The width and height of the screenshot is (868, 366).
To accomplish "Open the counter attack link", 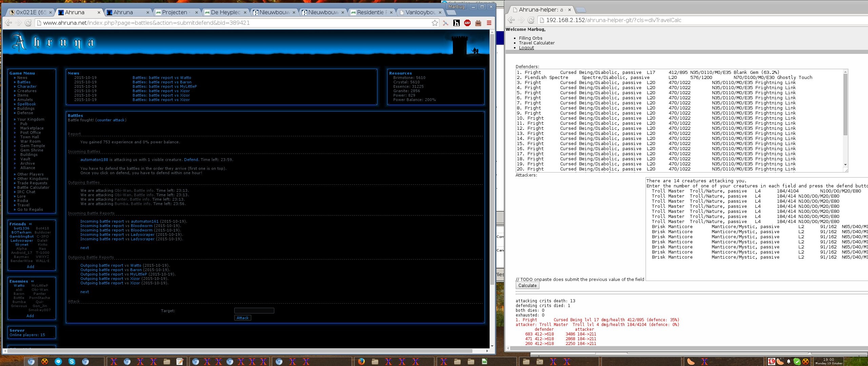I will click(111, 120).
